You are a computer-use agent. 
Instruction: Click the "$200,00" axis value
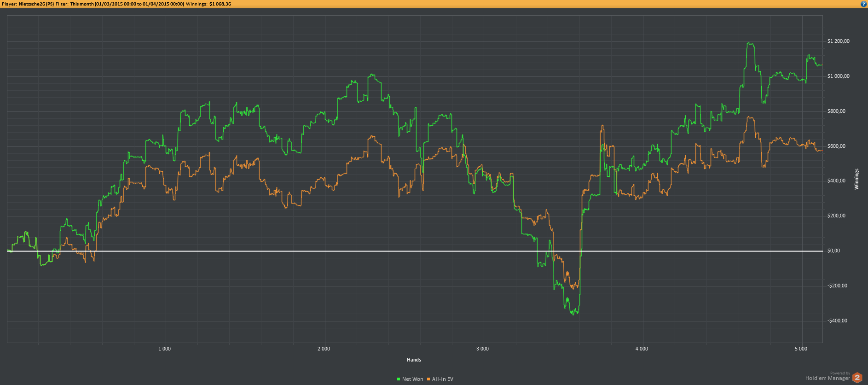click(x=836, y=216)
